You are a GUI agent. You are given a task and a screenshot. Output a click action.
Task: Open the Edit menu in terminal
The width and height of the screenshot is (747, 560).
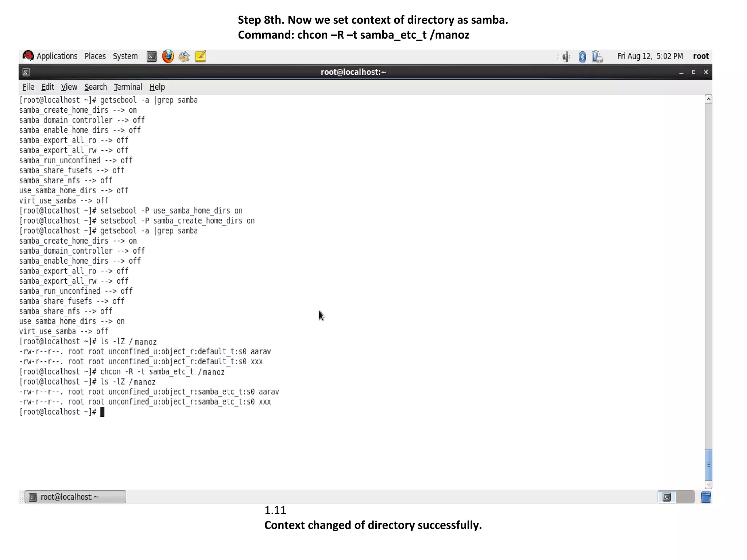tap(47, 87)
